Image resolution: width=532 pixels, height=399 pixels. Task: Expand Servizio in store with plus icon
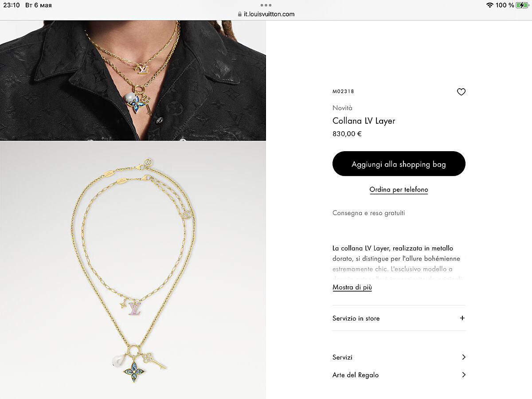pyautogui.click(x=462, y=318)
